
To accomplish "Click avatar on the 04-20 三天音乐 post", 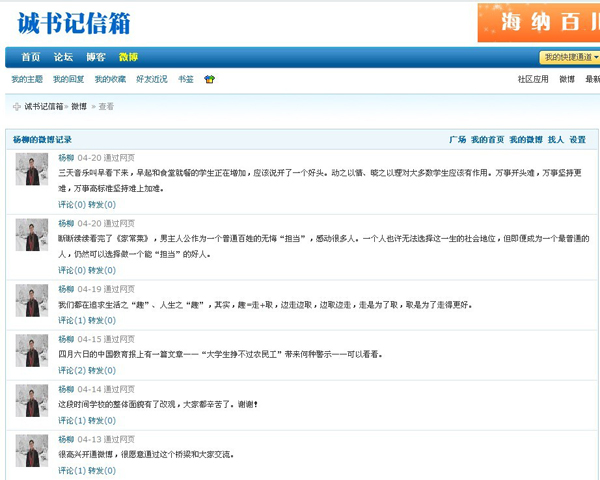I will 31,169.
